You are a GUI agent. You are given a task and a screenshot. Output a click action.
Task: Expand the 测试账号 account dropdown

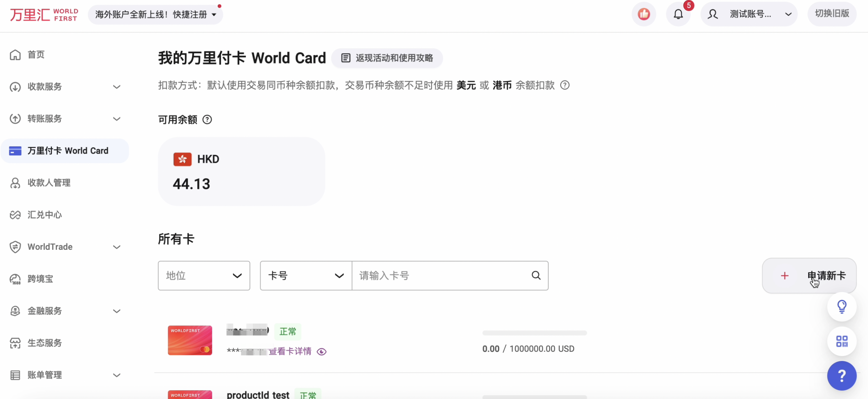pyautogui.click(x=749, y=14)
